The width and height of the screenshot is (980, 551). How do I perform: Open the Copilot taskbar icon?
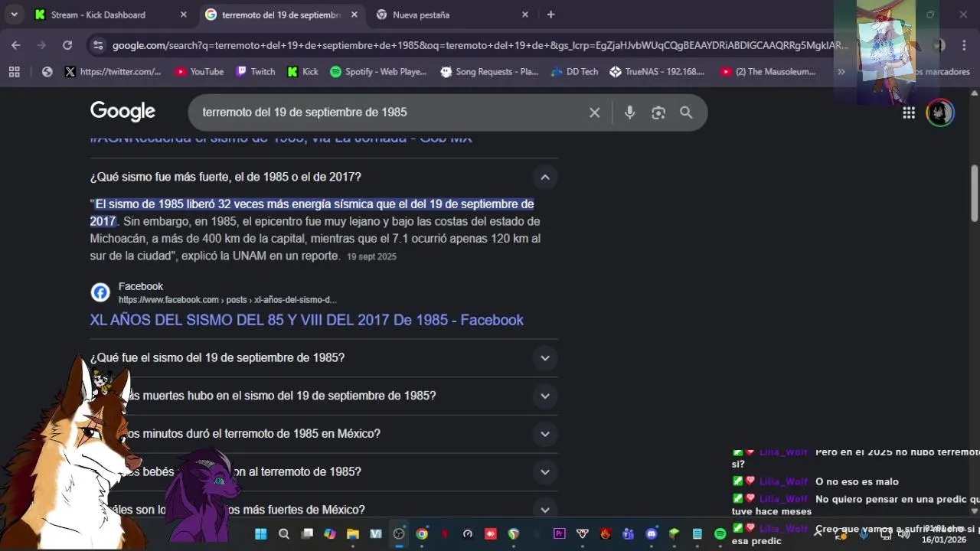pos(330,533)
